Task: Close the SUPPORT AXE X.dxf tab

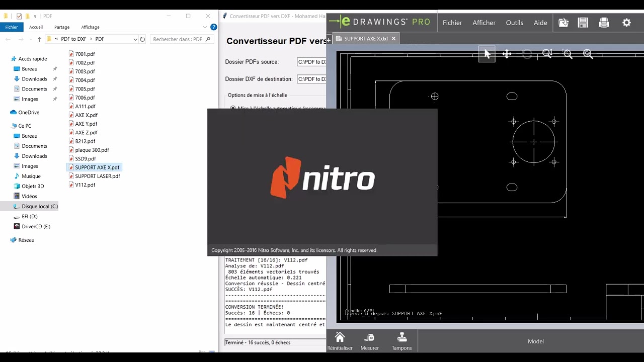Action: pos(393,38)
